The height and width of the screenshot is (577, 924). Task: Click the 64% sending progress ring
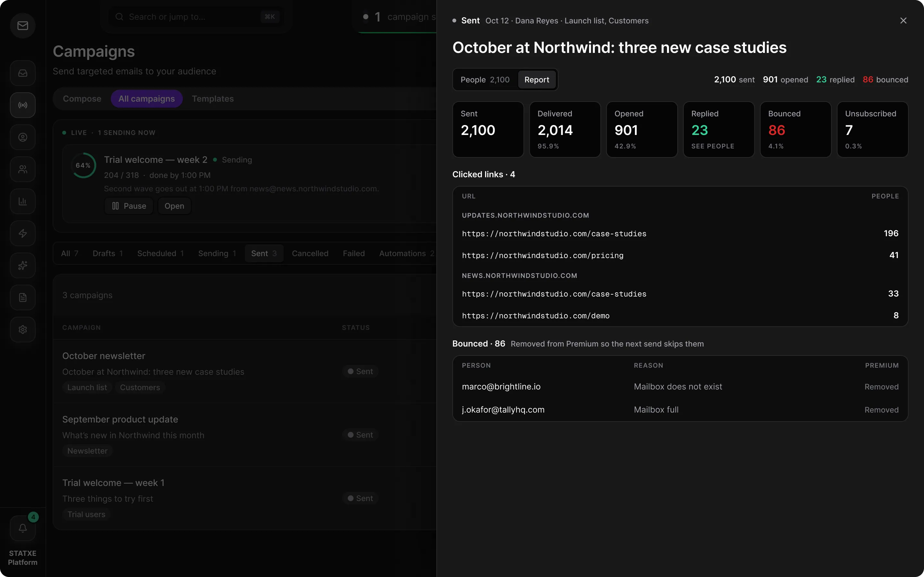point(84,166)
